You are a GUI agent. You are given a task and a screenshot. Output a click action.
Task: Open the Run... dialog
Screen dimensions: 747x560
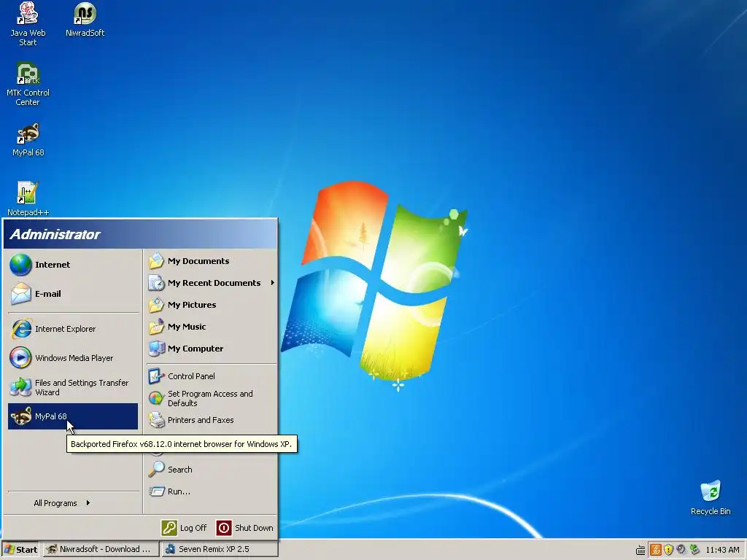coord(212,491)
